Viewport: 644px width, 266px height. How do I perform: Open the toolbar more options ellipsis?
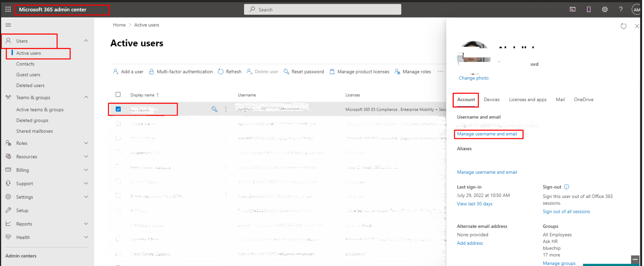point(440,71)
